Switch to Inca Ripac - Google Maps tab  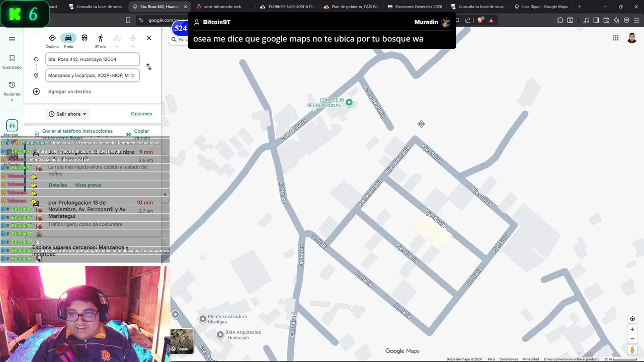[x=541, y=7]
